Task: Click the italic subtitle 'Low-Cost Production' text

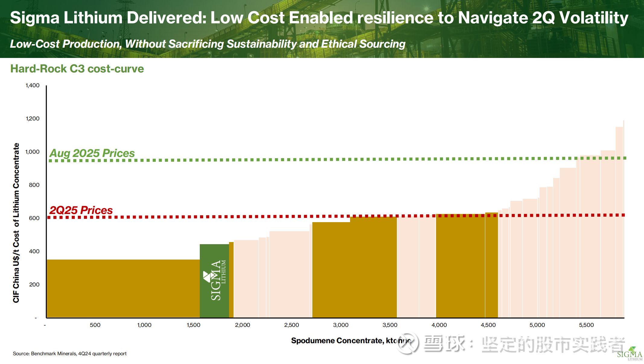Action: tap(207, 44)
